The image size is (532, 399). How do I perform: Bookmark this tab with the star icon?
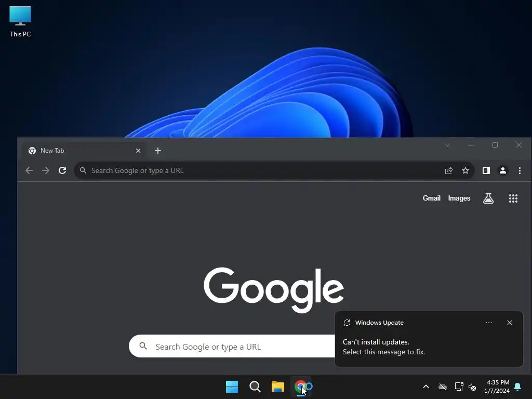pyautogui.click(x=465, y=170)
